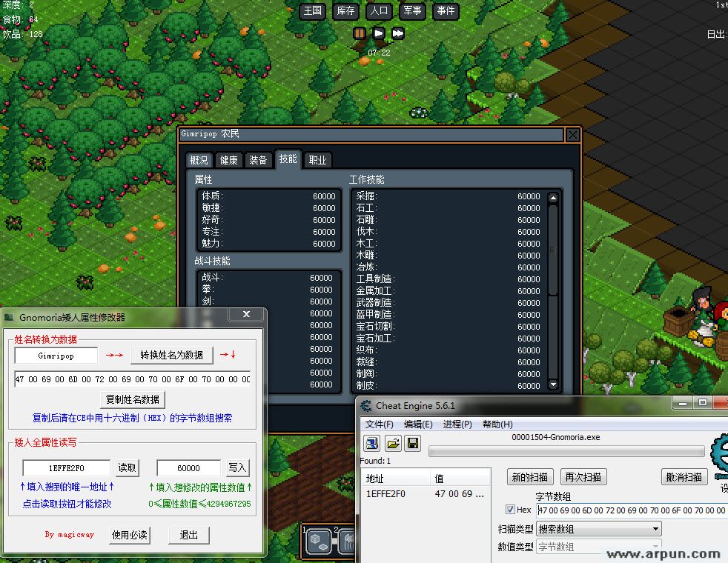Select the found address row 1EFFE2F0
This screenshot has width=728, height=563.
tap(426, 494)
